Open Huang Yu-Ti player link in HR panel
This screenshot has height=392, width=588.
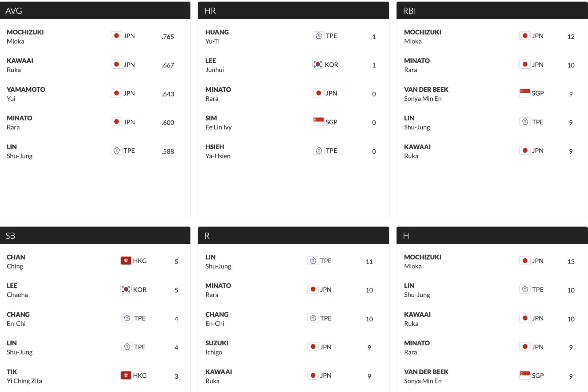point(217,36)
